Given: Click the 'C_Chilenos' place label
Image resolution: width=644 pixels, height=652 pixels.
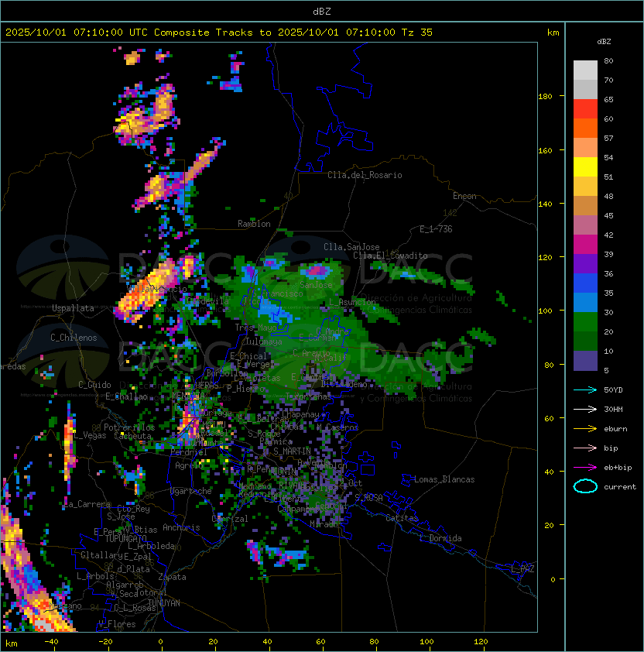Looking at the screenshot, I should pos(74,338).
